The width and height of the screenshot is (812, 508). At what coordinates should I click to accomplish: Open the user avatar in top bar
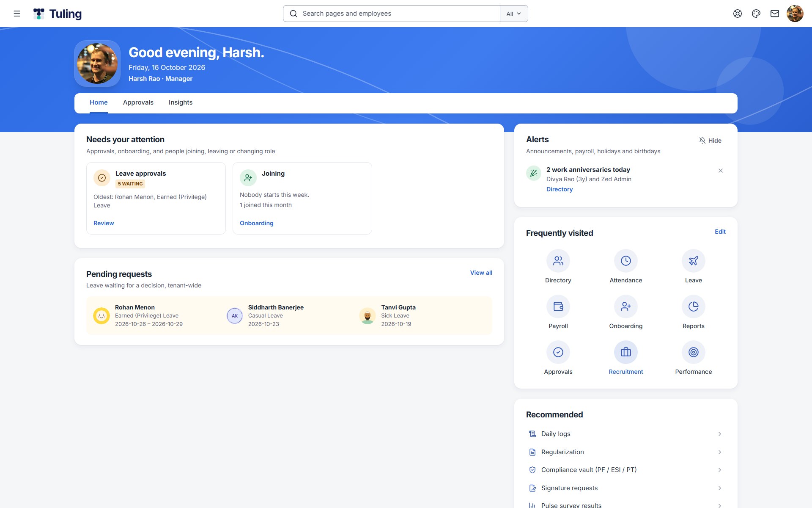795,14
